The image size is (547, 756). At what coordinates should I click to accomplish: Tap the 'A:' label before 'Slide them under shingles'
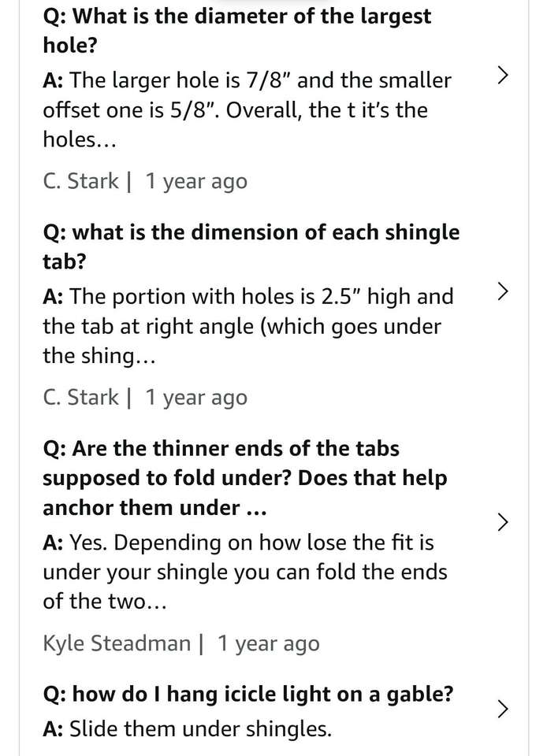(x=54, y=729)
